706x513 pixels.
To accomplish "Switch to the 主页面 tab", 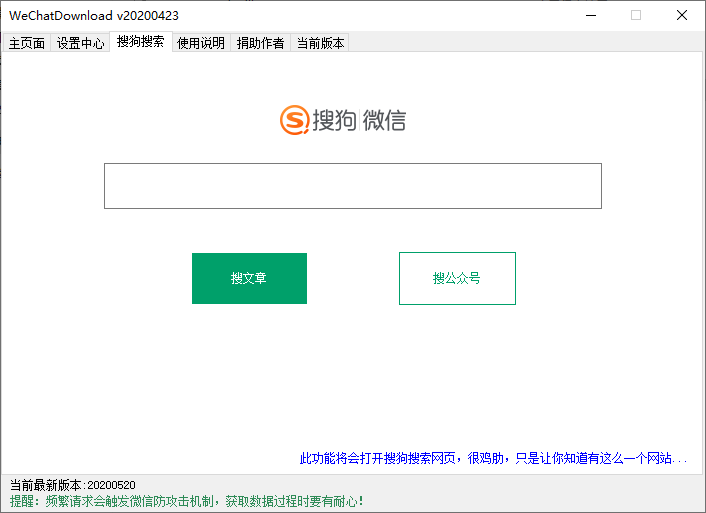I will click(x=27, y=43).
